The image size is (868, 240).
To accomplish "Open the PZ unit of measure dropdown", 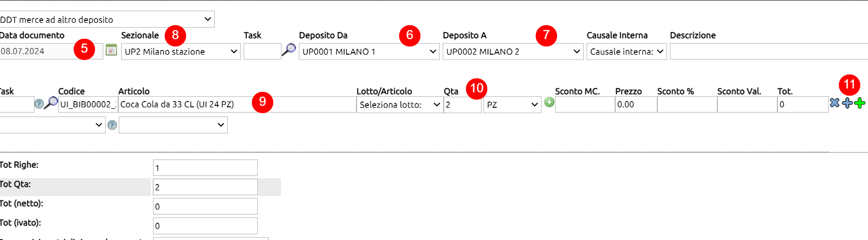I will (512, 105).
